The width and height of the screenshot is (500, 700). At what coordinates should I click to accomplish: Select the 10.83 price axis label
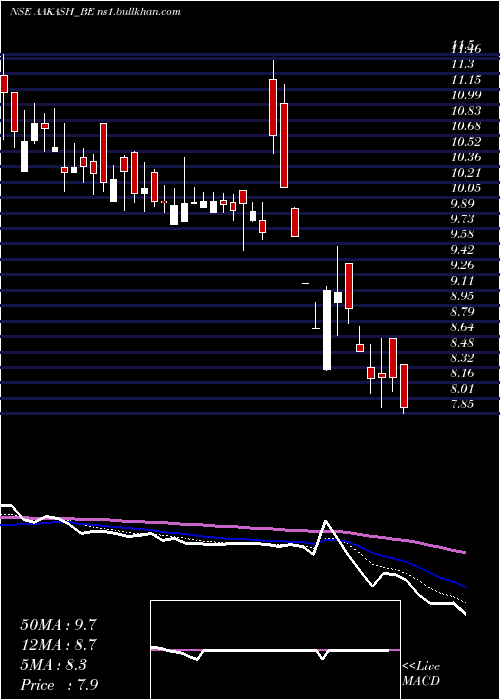point(466,111)
